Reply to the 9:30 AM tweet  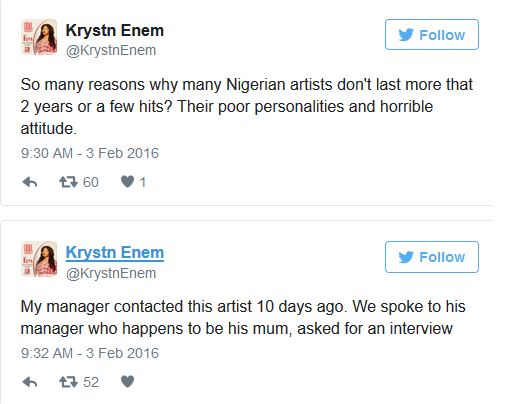click(x=30, y=182)
